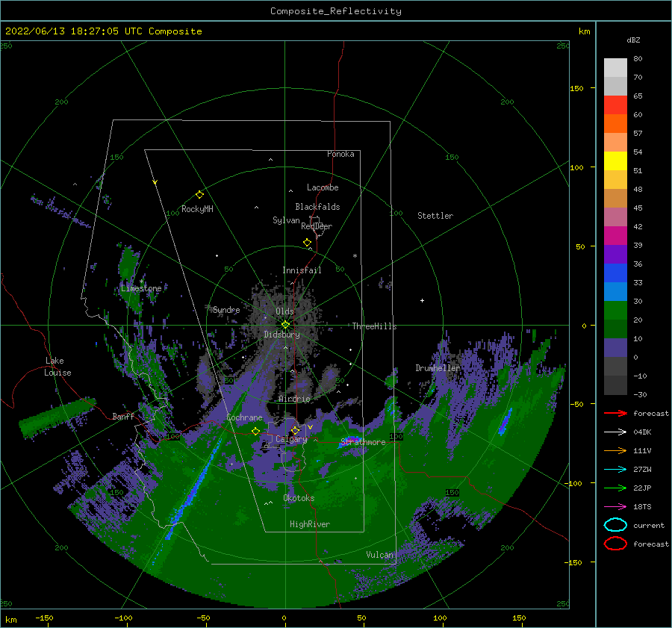Screen dimensions: 672x628
Task: Click the Composite_Reflectivity title
Action: [336, 11]
